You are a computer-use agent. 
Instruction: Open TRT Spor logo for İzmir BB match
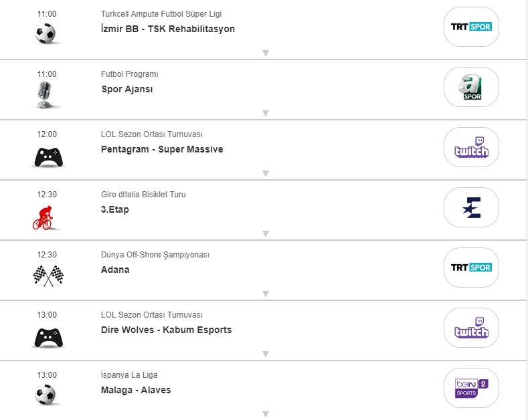472,27
